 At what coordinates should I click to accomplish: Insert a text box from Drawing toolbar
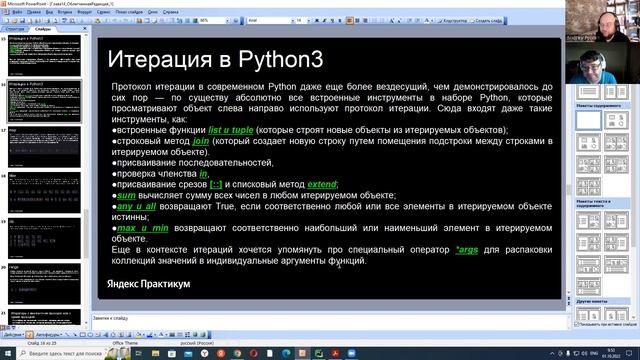point(98,335)
